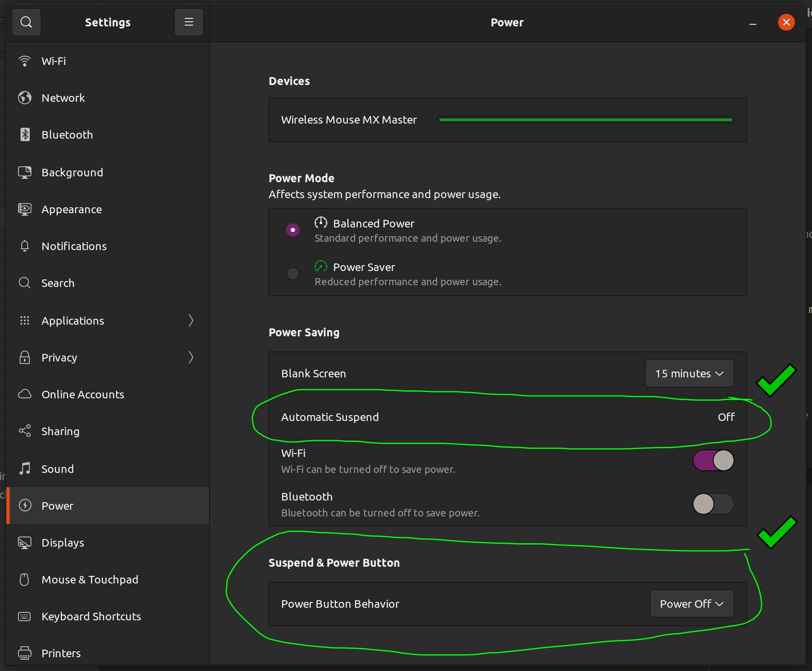Select the Balanced Power radio button
812x671 pixels.
click(292, 230)
